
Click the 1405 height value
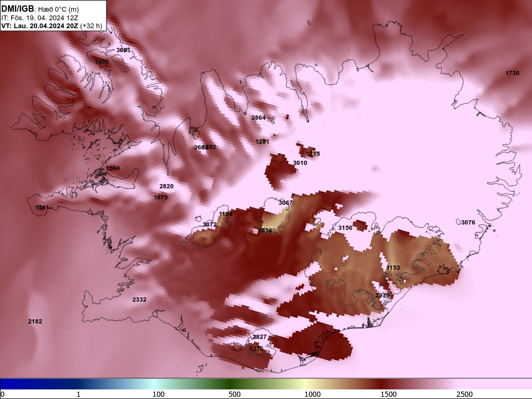tap(102, 62)
